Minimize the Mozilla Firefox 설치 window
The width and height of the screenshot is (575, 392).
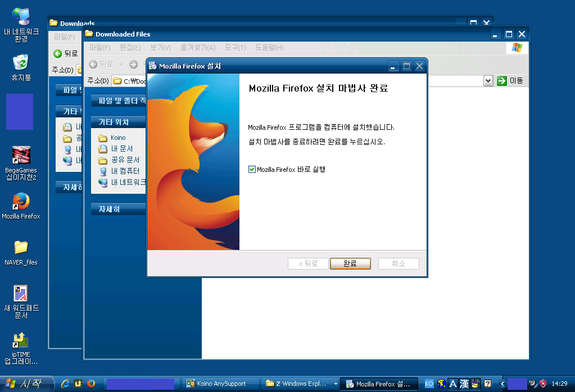click(393, 66)
